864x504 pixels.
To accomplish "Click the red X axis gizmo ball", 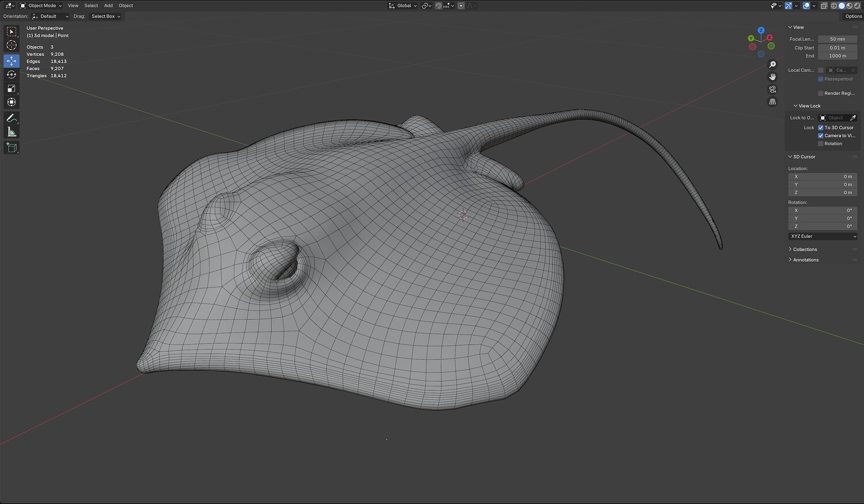I will pyautogui.click(x=770, y=37).
